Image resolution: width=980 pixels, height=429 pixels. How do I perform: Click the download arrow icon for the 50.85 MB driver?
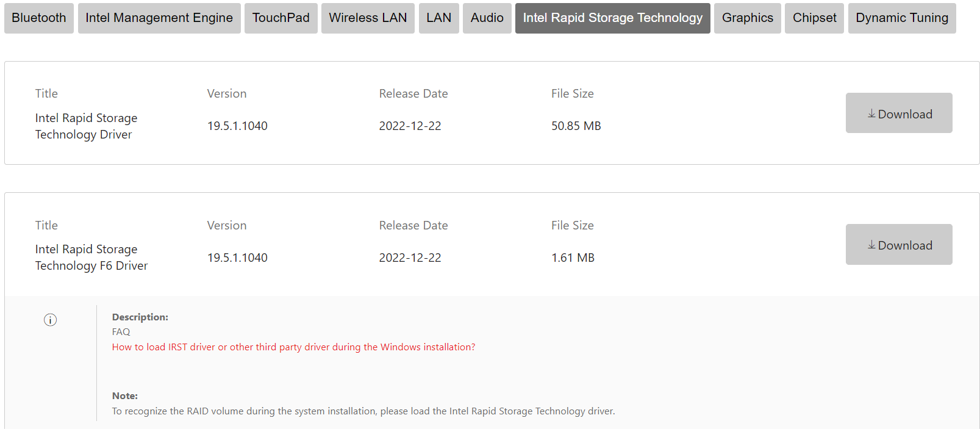pyautogui.click(x=871, y=114)
